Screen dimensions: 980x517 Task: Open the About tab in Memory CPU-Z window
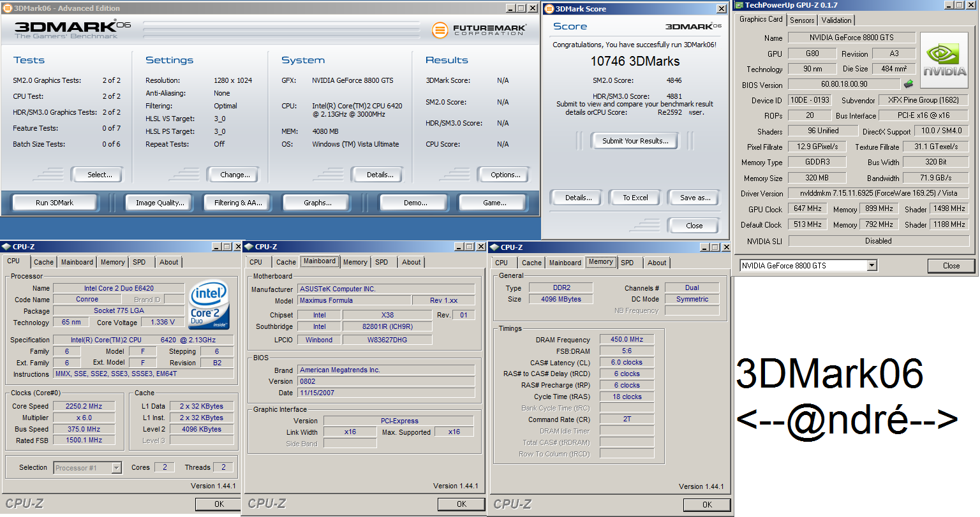tap(657, 263)
